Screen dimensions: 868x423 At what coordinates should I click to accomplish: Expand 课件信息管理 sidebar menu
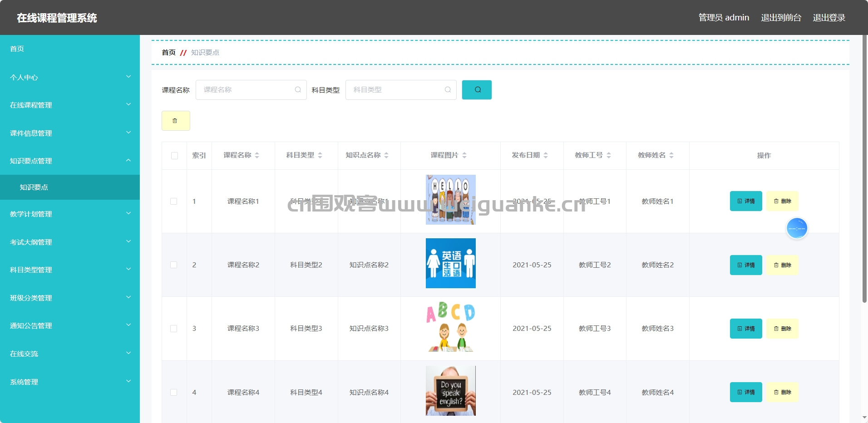70,133
